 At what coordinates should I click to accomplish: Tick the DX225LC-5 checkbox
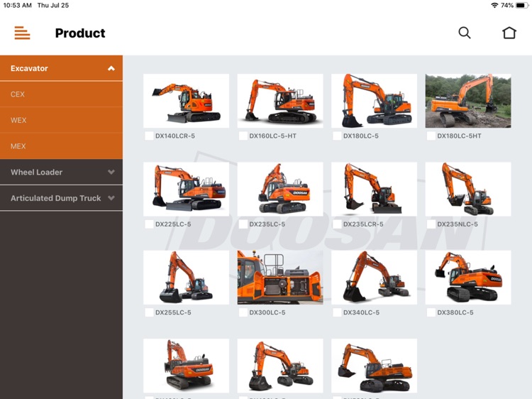(149, 224)
